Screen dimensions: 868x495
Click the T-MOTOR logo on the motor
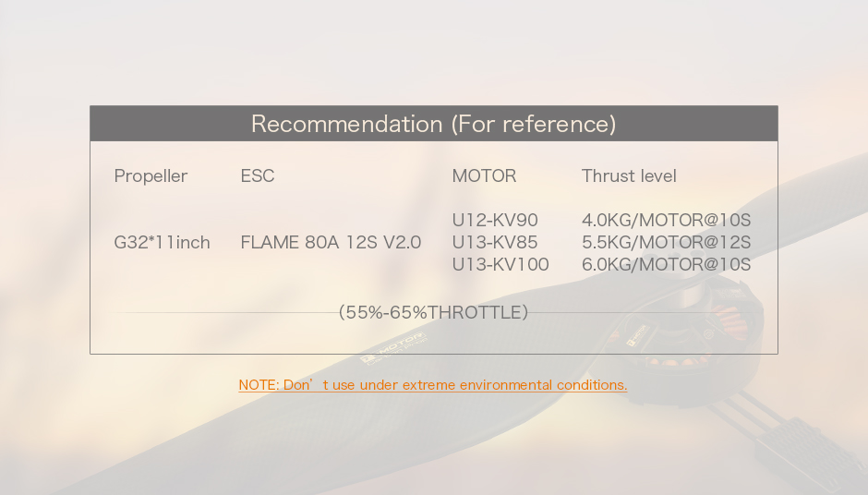pos(635,337)
